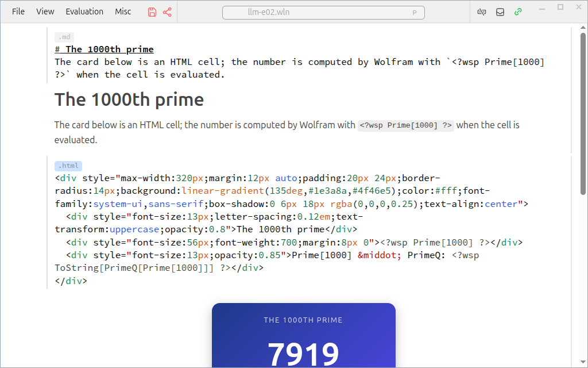This screenshot has height=368, width=588.
Task: Click the green kernel link icon
Action: [x=518, y=12]
